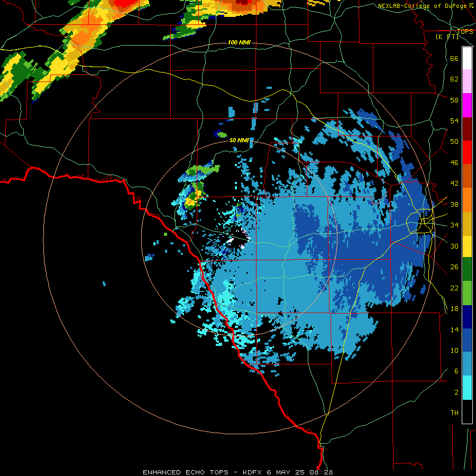Select the bright red legend swatch
476x476 pixels.
point(467,152)
